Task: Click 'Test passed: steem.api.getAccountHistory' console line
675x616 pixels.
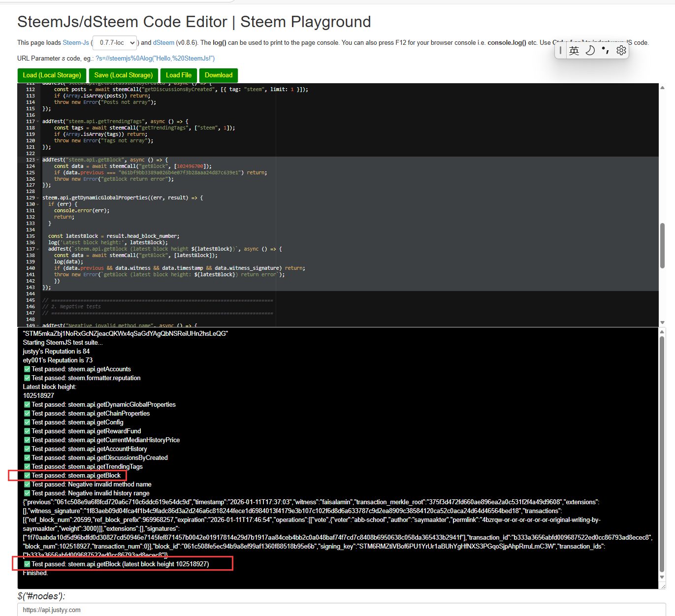Action: point(85,449)
